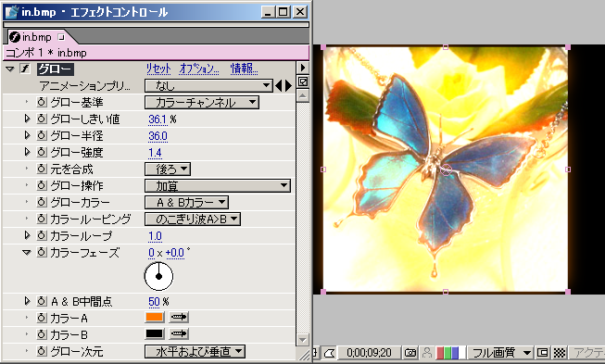Click the layer anchor point on butterfly

click(x=446, y=169)
